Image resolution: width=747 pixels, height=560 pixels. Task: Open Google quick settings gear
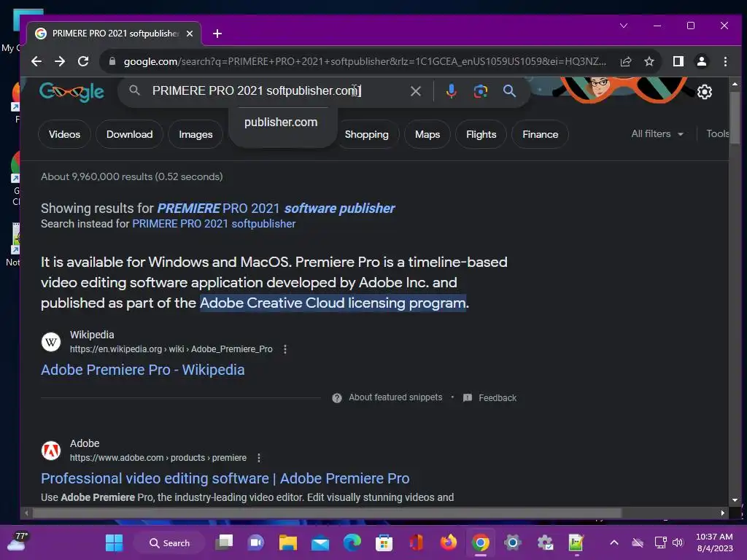(x=704, y=91)
